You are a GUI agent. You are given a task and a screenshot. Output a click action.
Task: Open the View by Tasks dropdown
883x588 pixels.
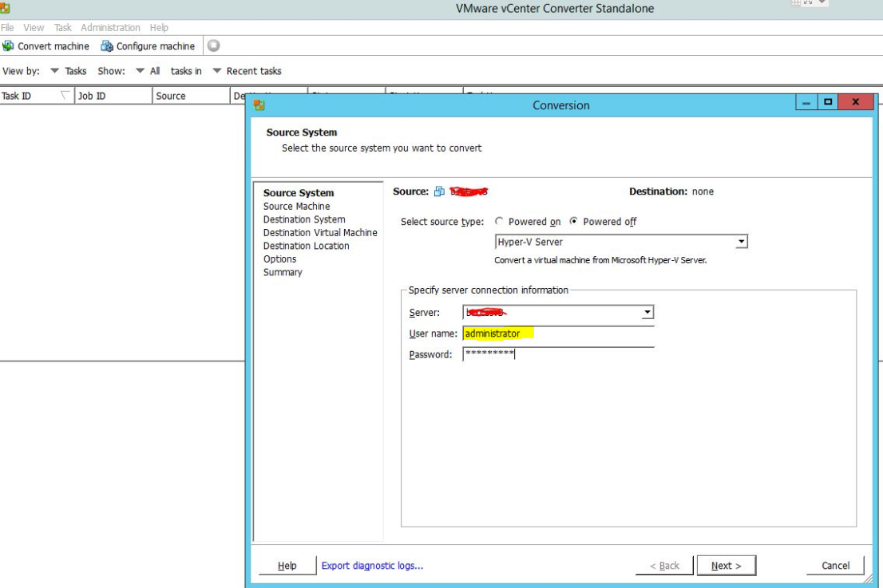[x=54, y=71]
